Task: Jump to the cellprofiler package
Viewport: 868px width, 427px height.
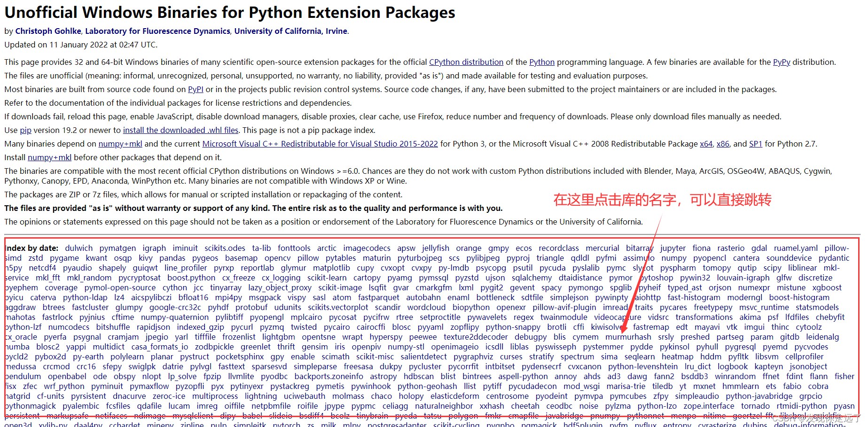Action: click(804, 357)
